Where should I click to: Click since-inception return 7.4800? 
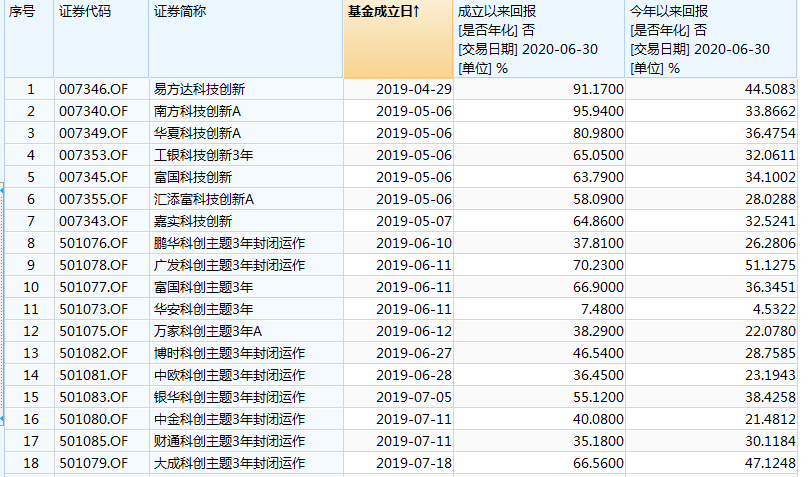pyautogui.click(x=602, y=309)
